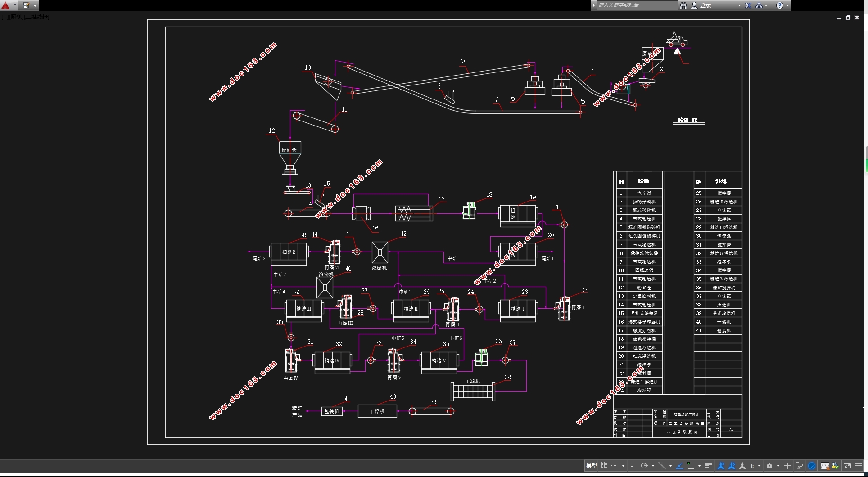Click the 尾矿1 label in drawing
The width and height of the screenshot is (868, 477).
click(547, 258)
